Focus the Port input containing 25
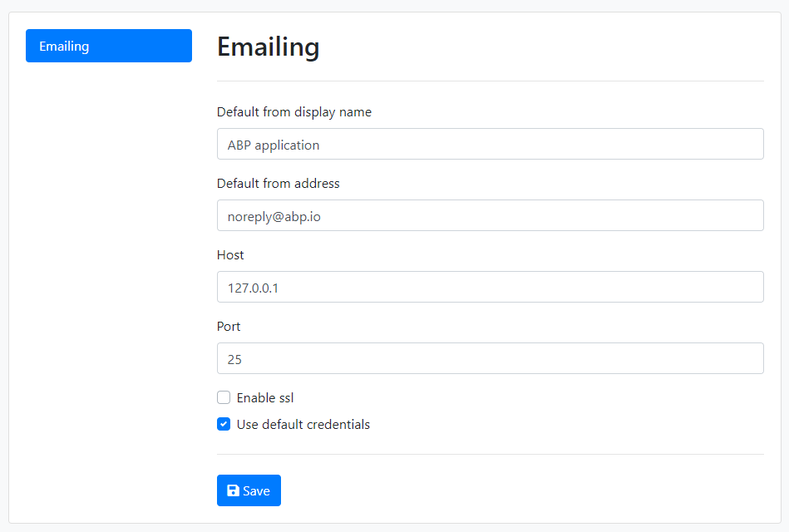789x532 pixels. pos(490,358)
